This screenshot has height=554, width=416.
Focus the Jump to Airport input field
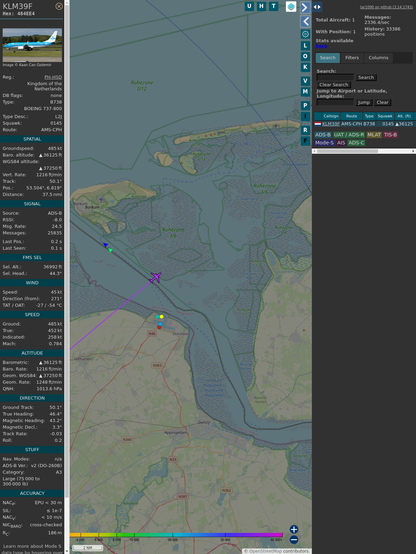click(335, 102)
